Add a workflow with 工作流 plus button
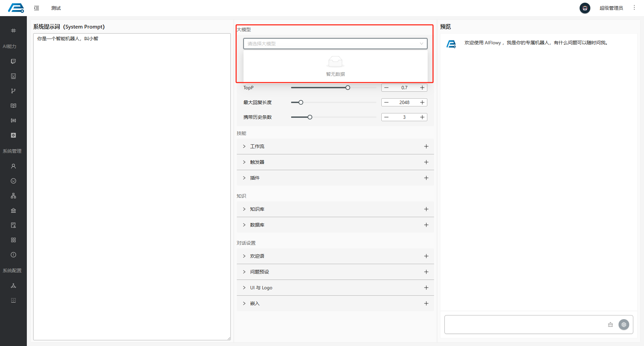This screenshot has width=644, height=346. pyautogui.click(x=426, y=146)
